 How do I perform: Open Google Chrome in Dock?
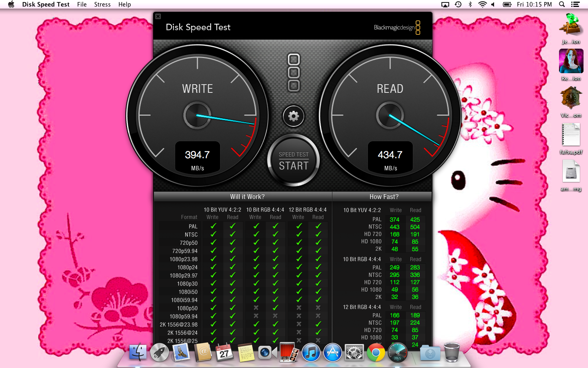(376, 352)
